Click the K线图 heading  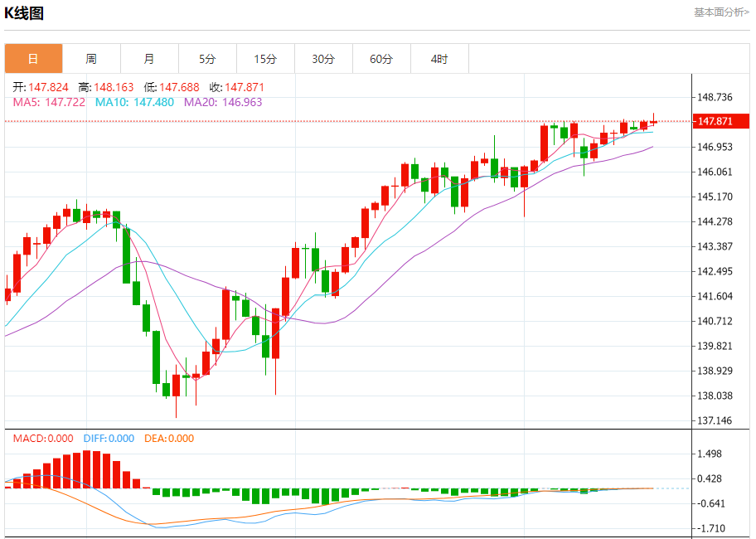[x=24, y=13]
